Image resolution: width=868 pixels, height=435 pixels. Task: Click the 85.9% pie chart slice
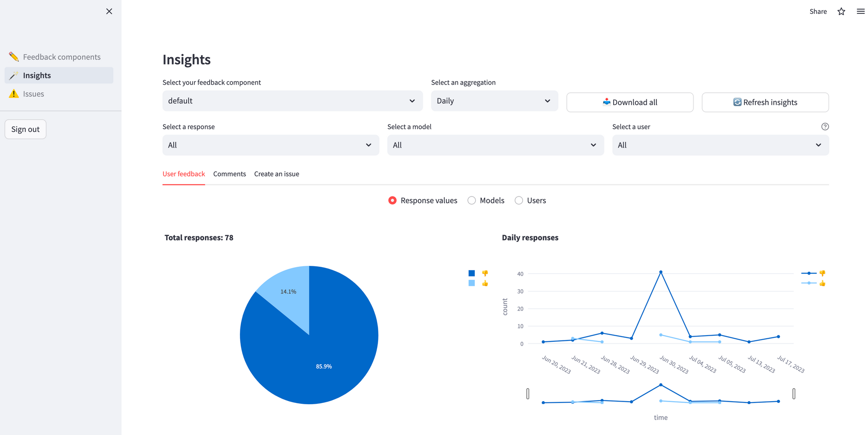pos(324,366)
